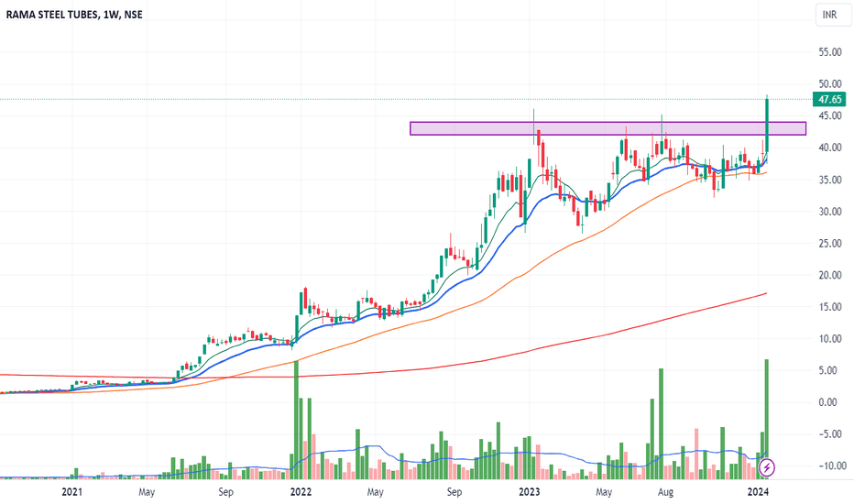The width and height of the screenshot is (854, 504).
Task: Click the 2021 time axis label
Action: [71, 492]
